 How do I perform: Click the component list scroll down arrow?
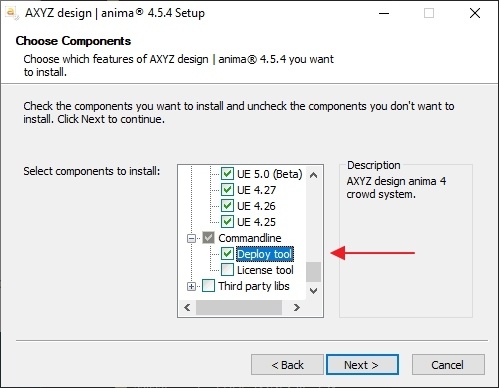(x=313, y=291)
